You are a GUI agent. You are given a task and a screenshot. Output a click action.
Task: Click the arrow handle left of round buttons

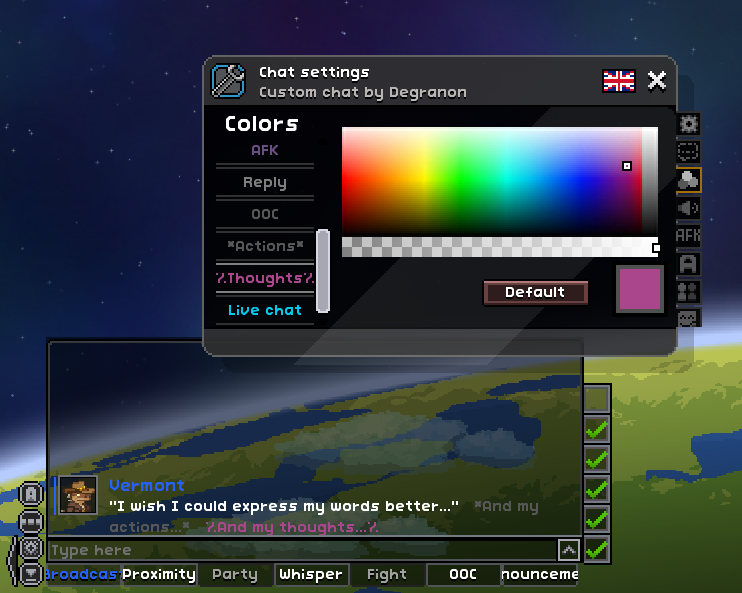coord(12,561)
